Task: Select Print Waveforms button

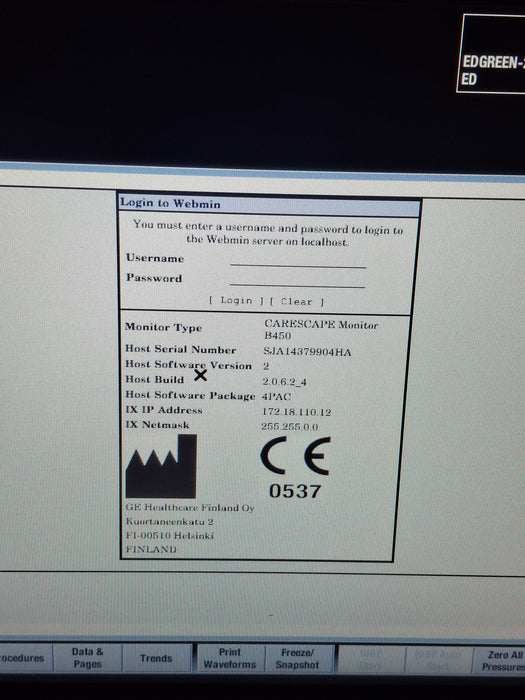Action: point(230,658)
